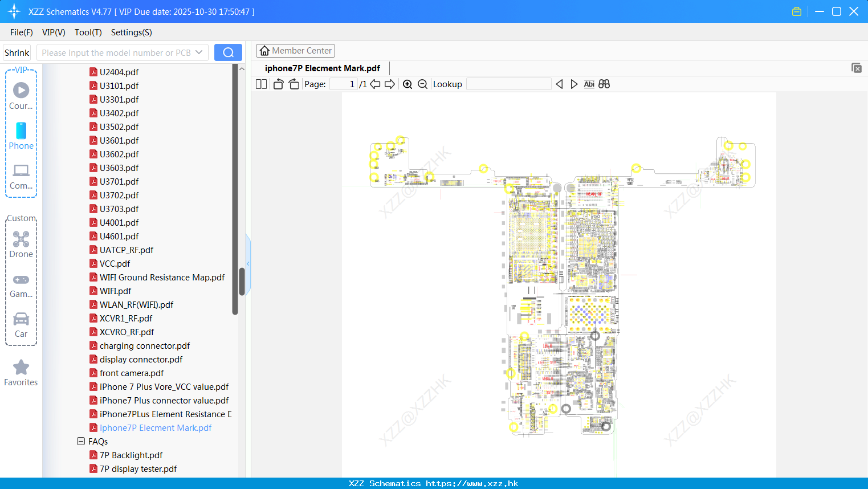Click the file list scroll-up arrow

[242, 69]
